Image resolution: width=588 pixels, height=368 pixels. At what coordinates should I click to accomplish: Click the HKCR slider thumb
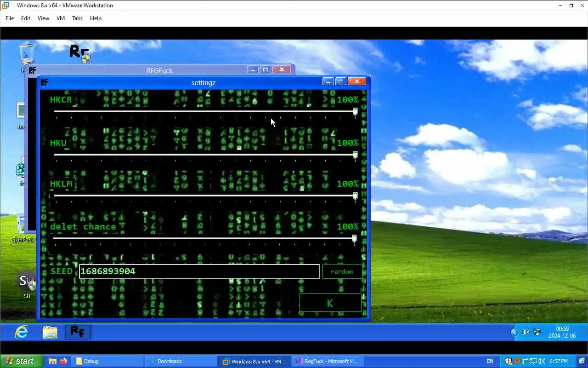(355, 112)
